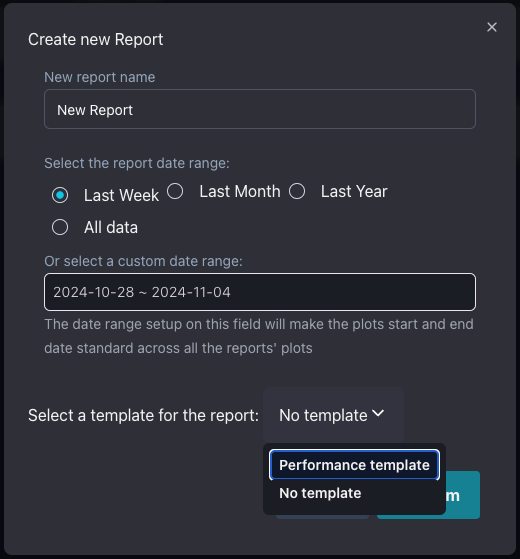Click the New Report name text field
Screen dimensions: 520x559
tap(260, 109)
